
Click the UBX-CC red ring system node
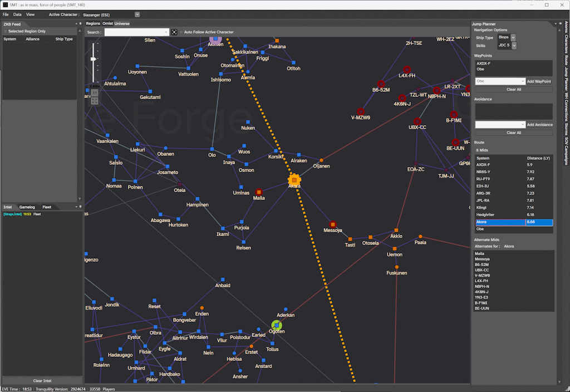(417, 121)
